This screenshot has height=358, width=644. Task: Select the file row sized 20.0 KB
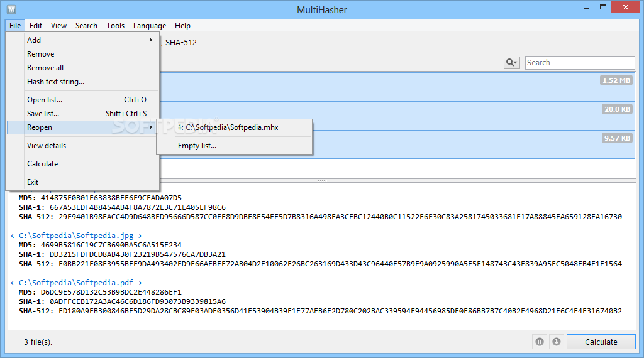397,116
